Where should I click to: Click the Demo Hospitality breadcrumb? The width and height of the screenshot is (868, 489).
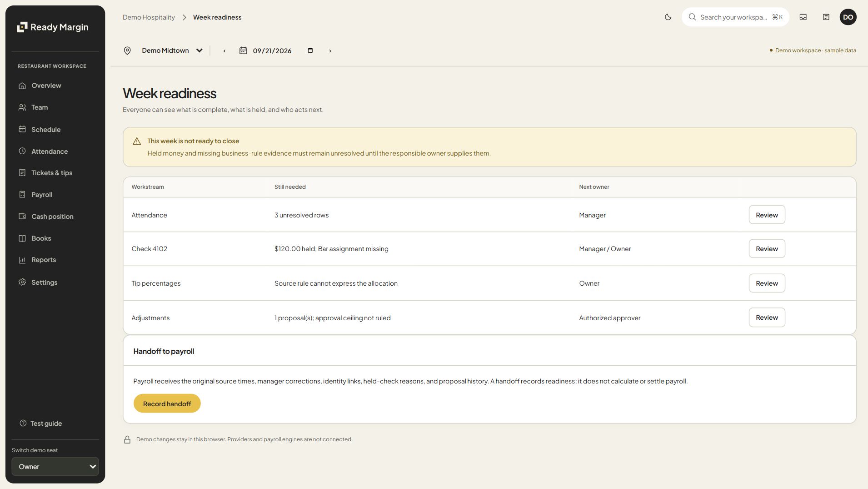tap(149, 17)
